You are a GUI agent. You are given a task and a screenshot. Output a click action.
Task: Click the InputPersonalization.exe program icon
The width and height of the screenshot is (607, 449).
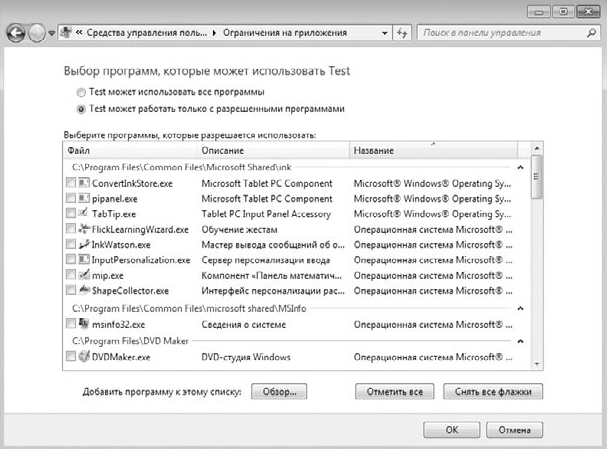click(x=84, y=259)
